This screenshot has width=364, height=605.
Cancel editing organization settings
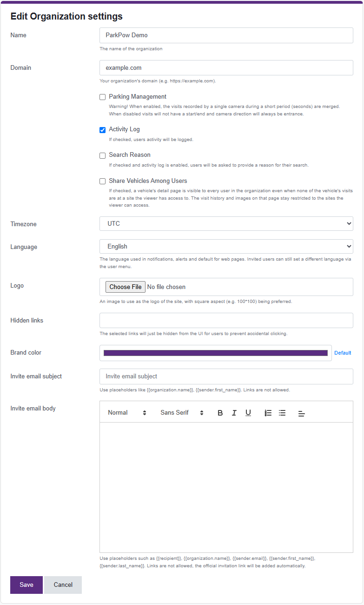(x=63, y=585)
